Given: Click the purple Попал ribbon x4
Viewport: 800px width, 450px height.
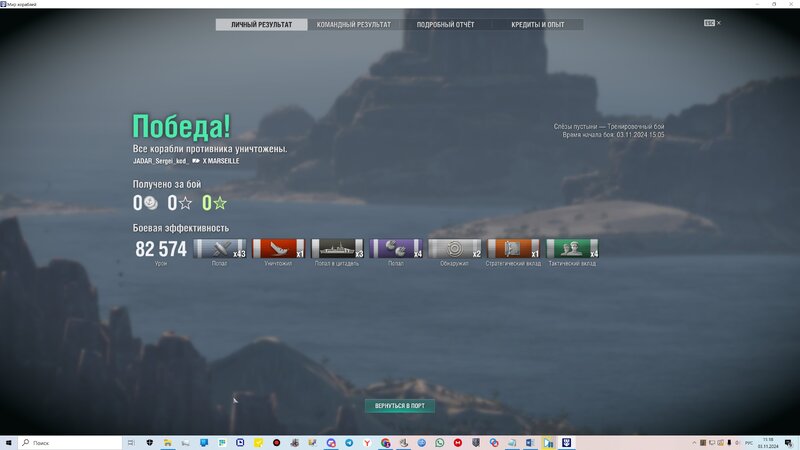Looking at the screenshot, I should (x=396, y=248).
